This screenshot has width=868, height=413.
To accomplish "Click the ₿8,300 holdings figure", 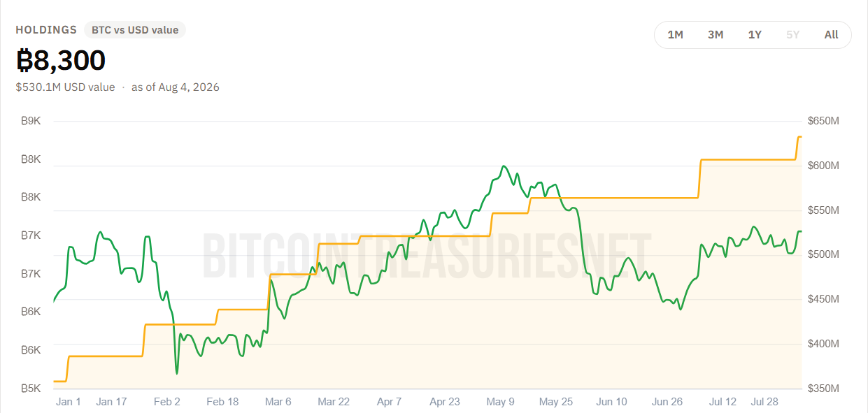I will (61, 61).
